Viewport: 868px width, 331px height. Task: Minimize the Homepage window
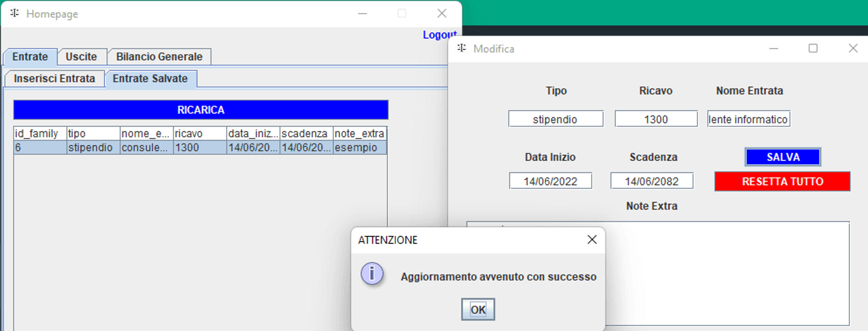pyautogui.click(x=362, y=14)
